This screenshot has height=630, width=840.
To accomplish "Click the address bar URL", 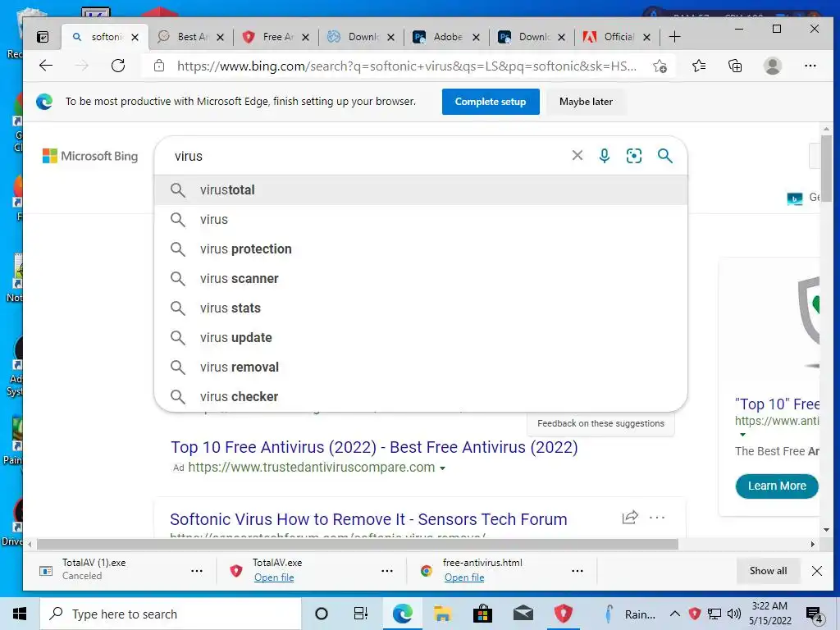I will [407, 66].
